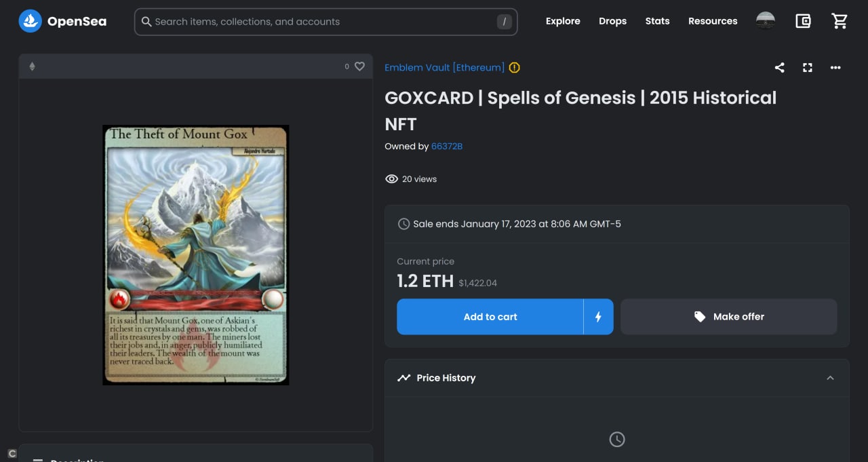Open the account profile avatar

[x=766, y=21]
